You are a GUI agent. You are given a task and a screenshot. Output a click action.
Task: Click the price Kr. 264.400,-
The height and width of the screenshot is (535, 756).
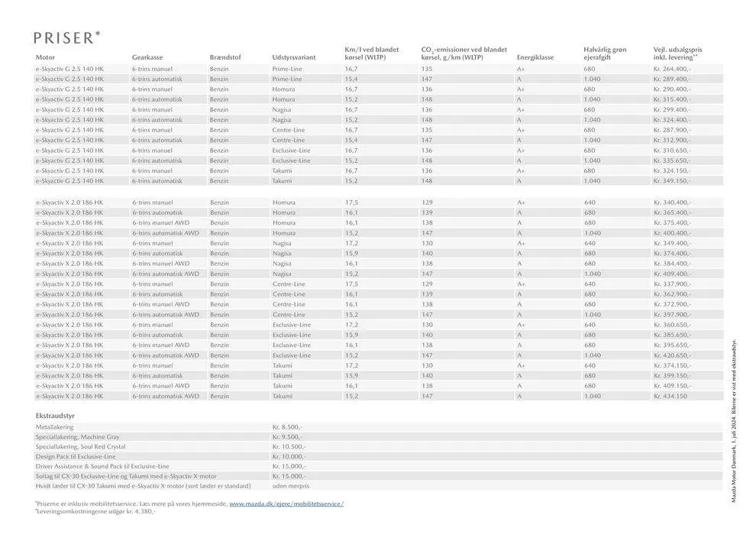click(x=672, y=69)
